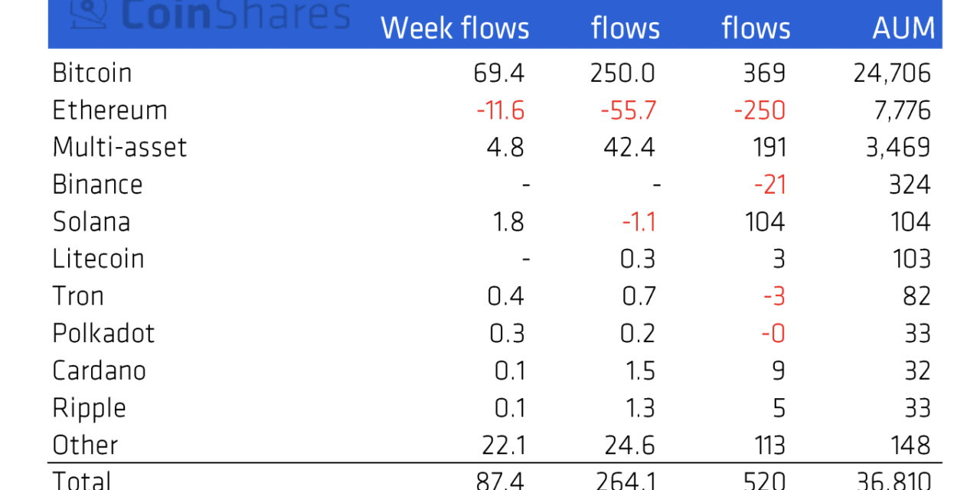Viewport: 980px width, 490px height.
Task: Click the CoinShares logo in the header
Action: pos(211,15)
